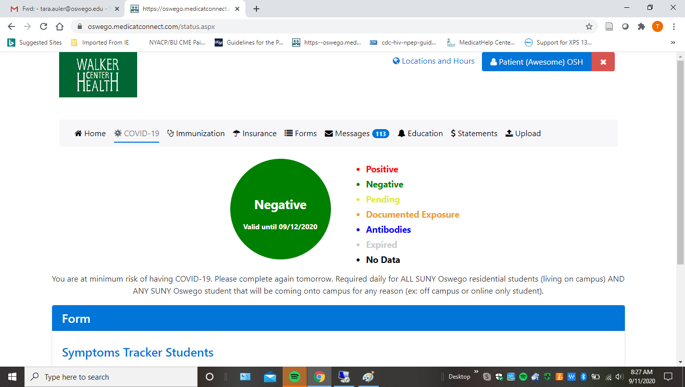The height and width of the screenshot is (387, 685).
Task: Bookmark this page with the star icon
Action: (x=589, y=27)
